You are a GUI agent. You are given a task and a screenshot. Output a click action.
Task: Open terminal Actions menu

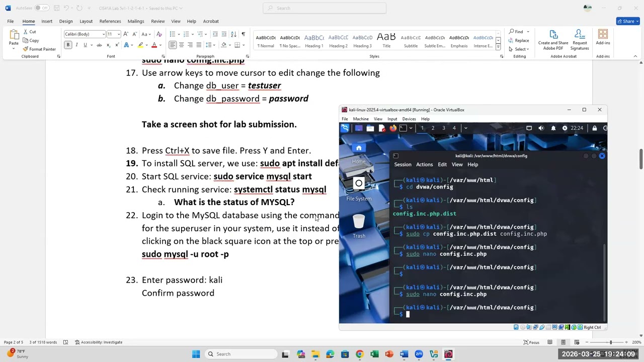pyautogui.click(x=424, y=164)
